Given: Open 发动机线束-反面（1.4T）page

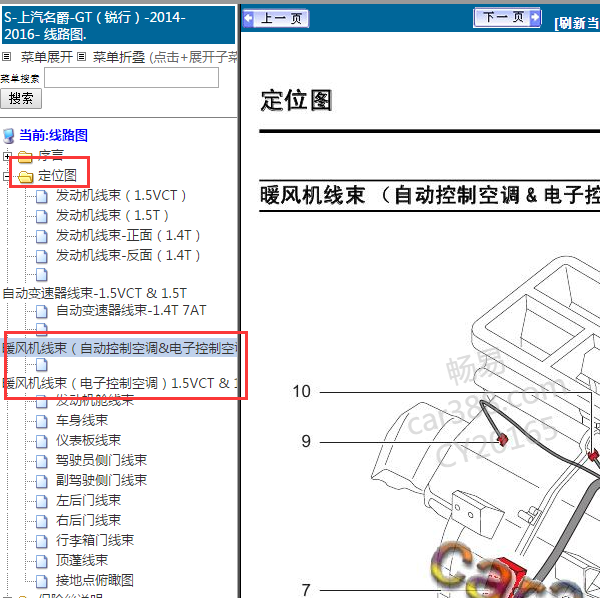Looking at the screenshot, I should (x=128, y=255).
